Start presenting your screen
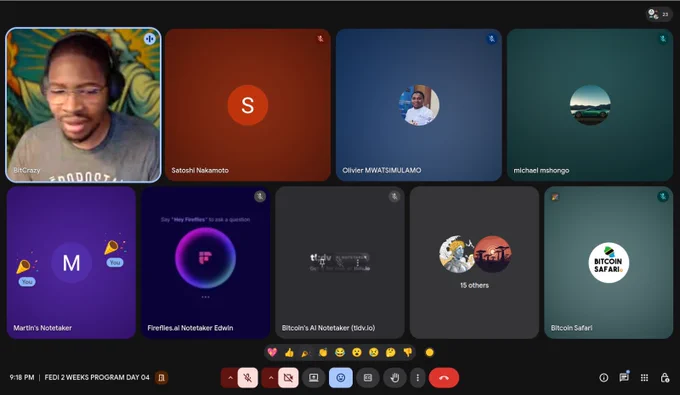680x395 pixels. [x=314, y=378]
